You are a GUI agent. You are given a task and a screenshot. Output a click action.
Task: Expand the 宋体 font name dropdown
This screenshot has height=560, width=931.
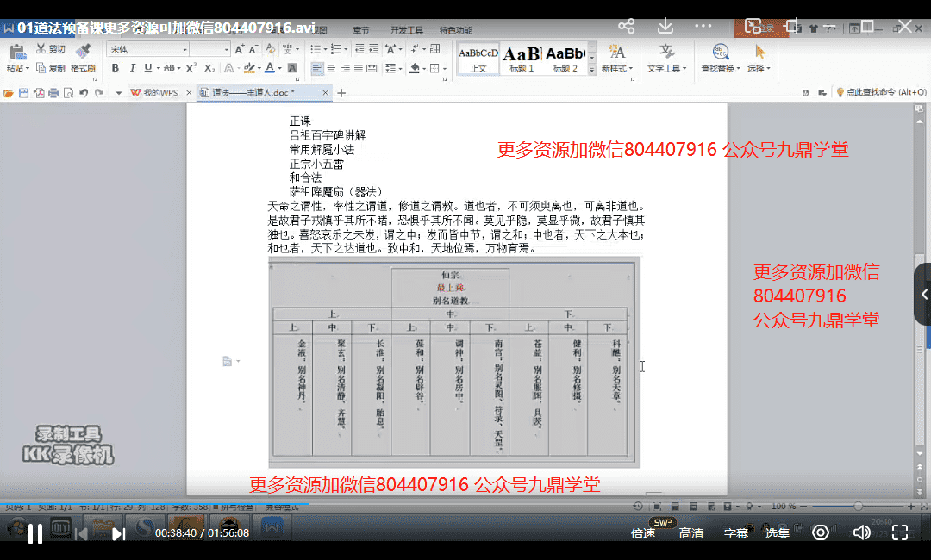click(x=182, y=50)
